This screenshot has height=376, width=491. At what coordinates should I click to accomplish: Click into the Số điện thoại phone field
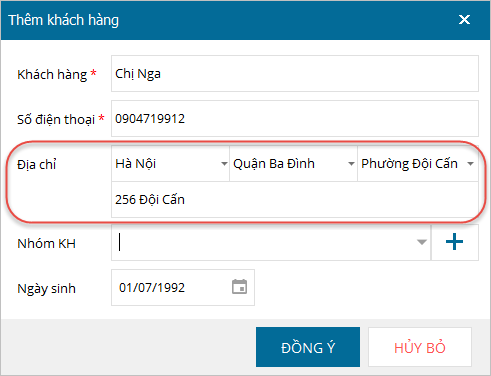(x=295, y=119)
